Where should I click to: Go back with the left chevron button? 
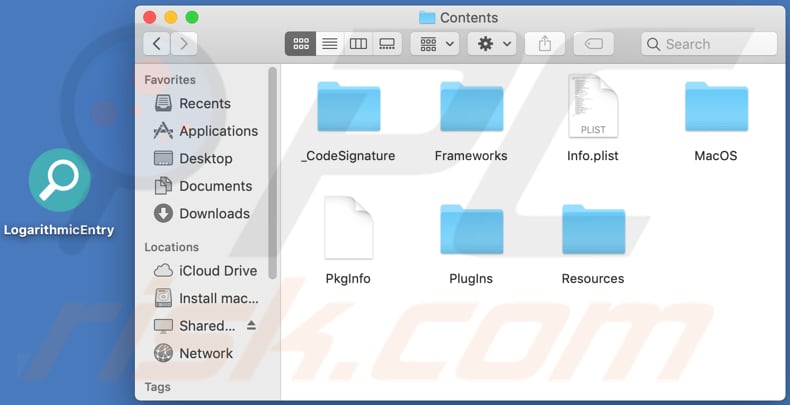(157, 44)
